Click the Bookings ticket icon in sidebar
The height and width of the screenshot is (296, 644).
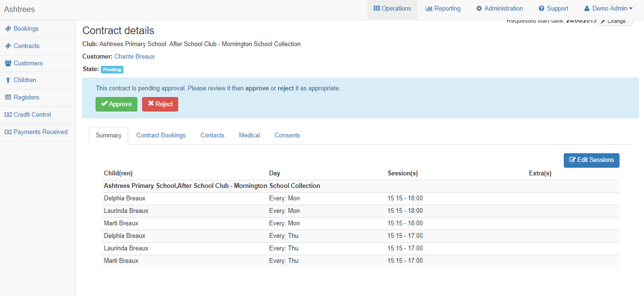pos(8,29)
